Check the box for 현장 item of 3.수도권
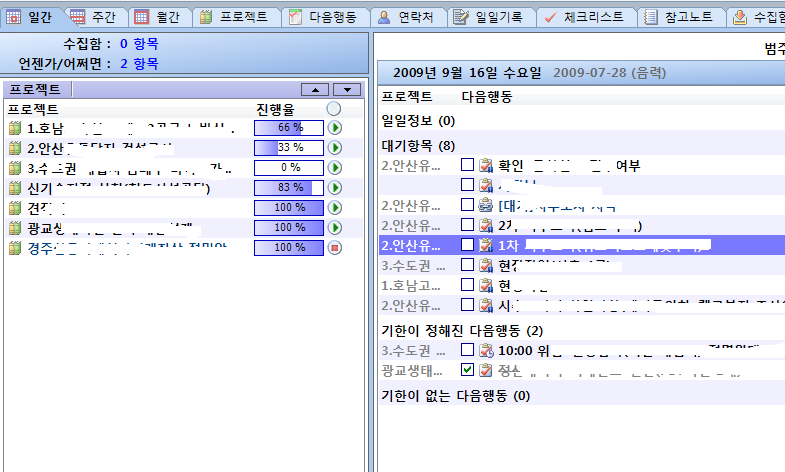The width and height of the screenshot is (785, 472). 467,265
